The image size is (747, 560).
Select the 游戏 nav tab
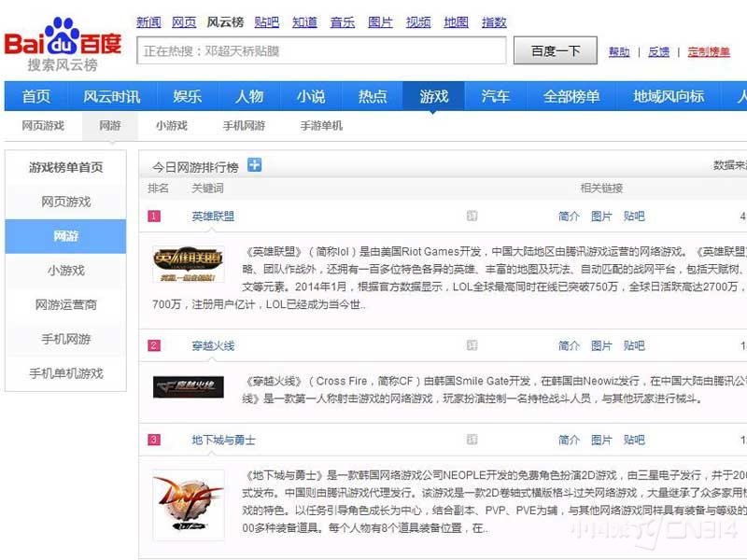pyautogui.click(x=434, y=96)
